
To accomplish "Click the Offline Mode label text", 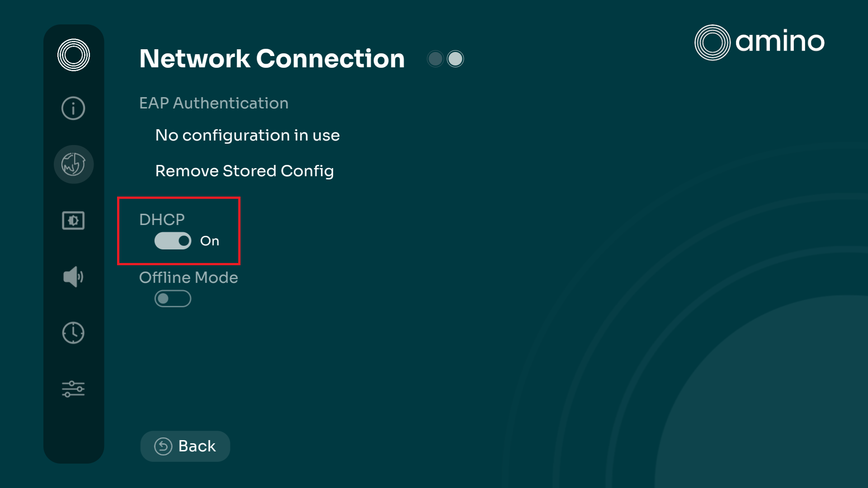I will pyautogui.click(x=189, y=277).
